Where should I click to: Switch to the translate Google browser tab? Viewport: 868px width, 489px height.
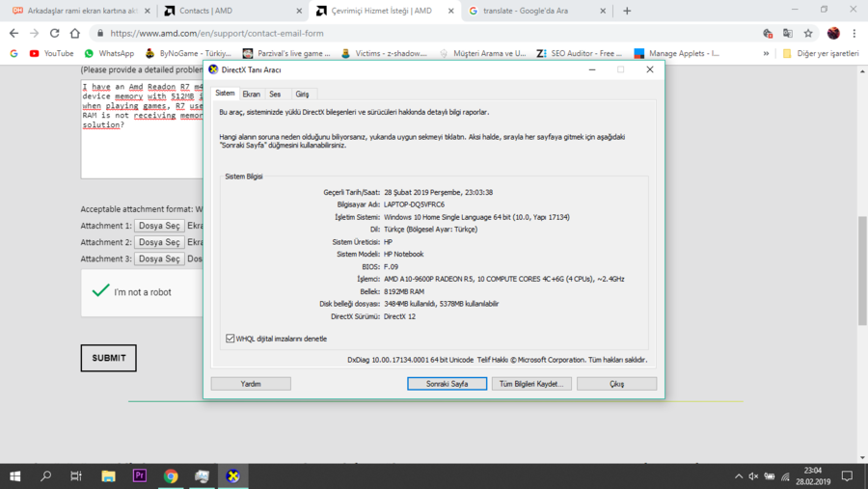click(537, 11)
